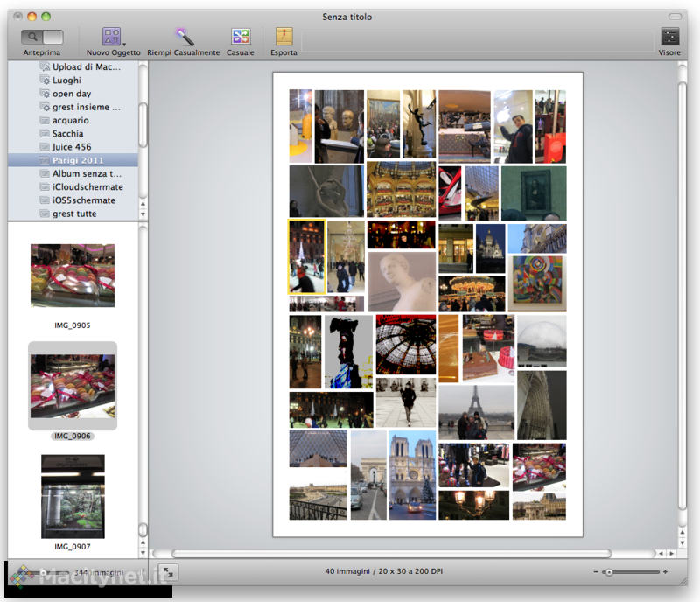Select thumbnail IMG_0906
Image resolution: width=700 pixels, height=602 pixels.
73,386
